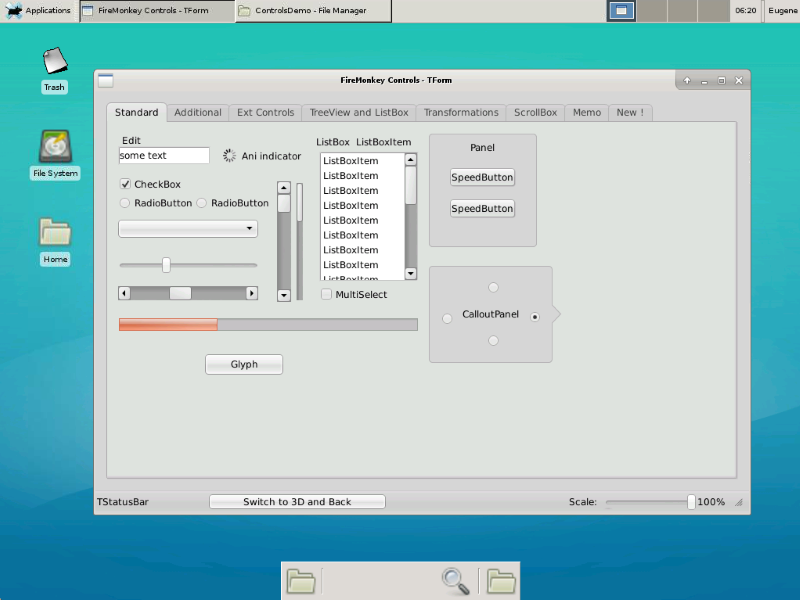
Task: Click the ListBox vertical scrollbar thumb
Action: 411,186
